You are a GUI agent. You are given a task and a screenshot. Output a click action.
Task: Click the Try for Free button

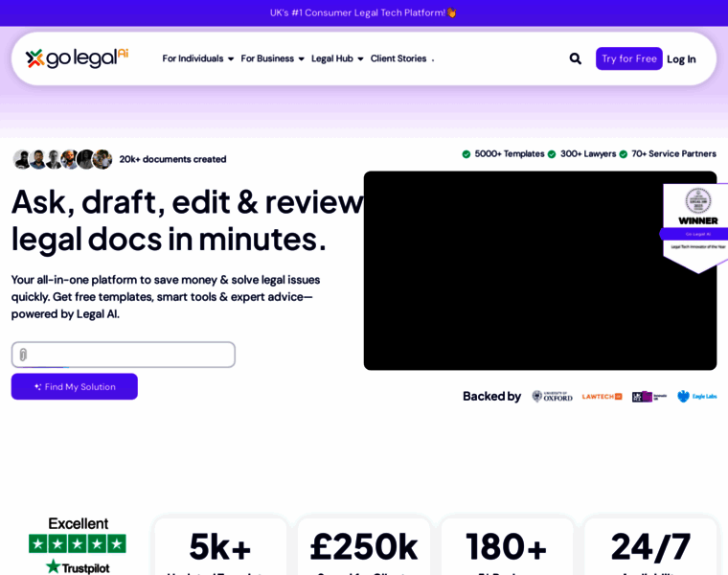(629, 58)
